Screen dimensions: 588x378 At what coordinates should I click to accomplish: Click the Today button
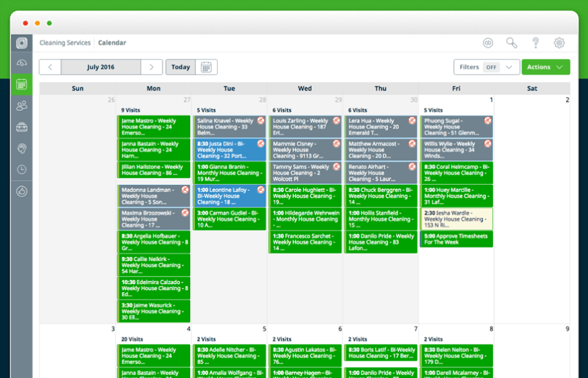pyautogui.click(x=181, y=67)
